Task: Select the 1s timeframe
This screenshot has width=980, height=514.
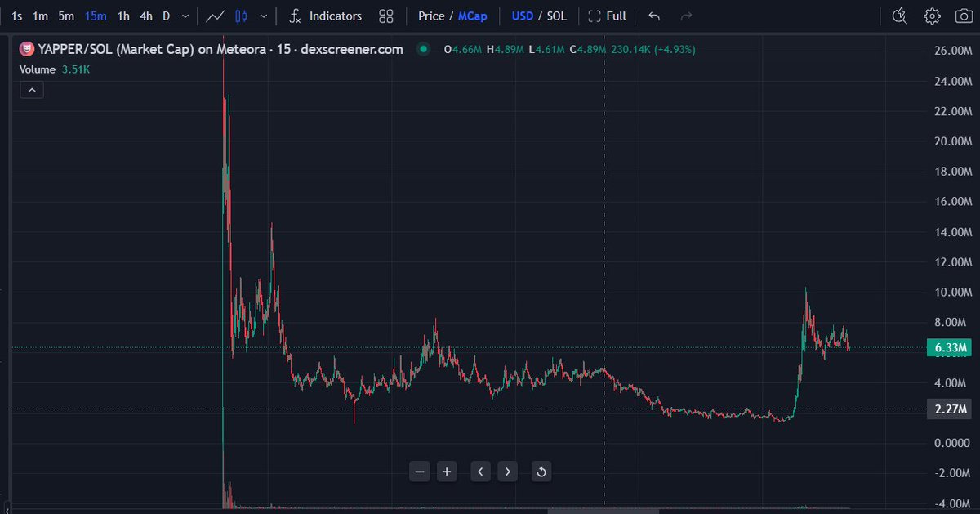Action: 17,16
